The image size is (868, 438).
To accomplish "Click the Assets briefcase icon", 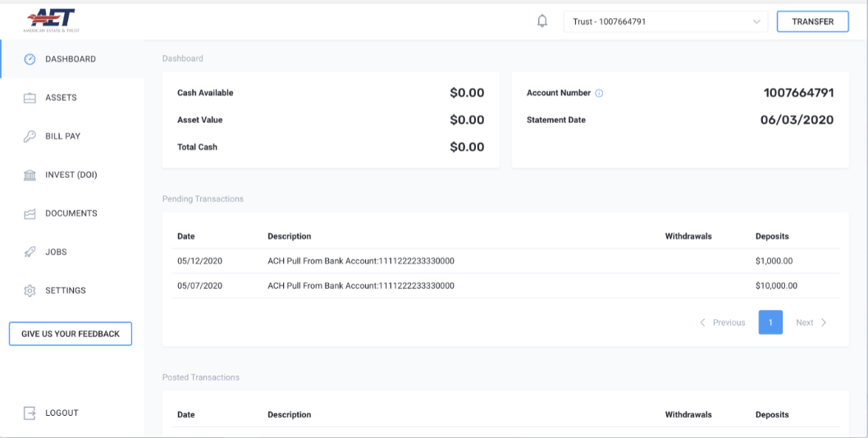I will click(x=30, y=98).
